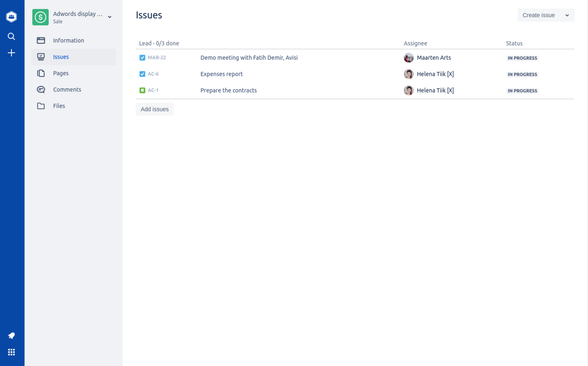
Task: Click the Adwords display project title
Action: tap(78, 14)
